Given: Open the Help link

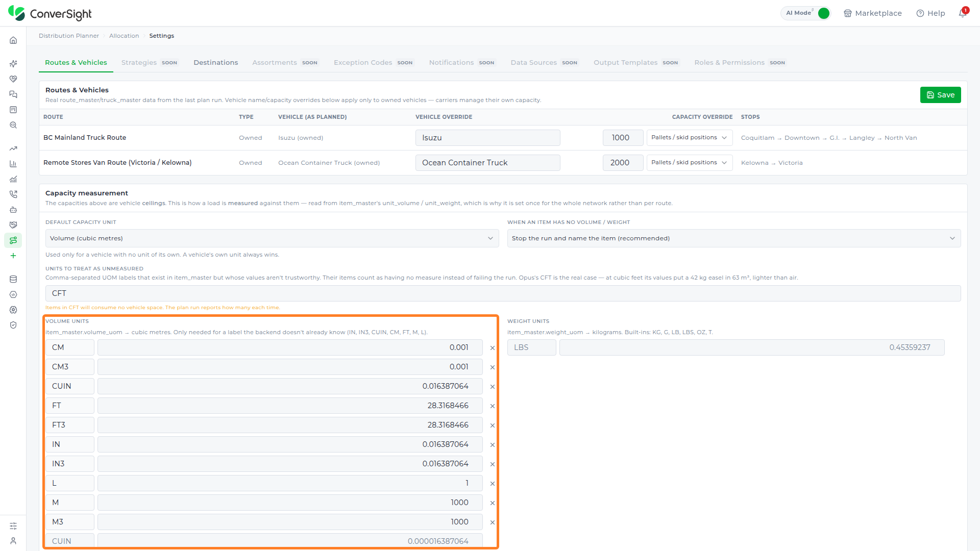Looking at the screenshot, I should pyautogui.click(x=930, y=13).
